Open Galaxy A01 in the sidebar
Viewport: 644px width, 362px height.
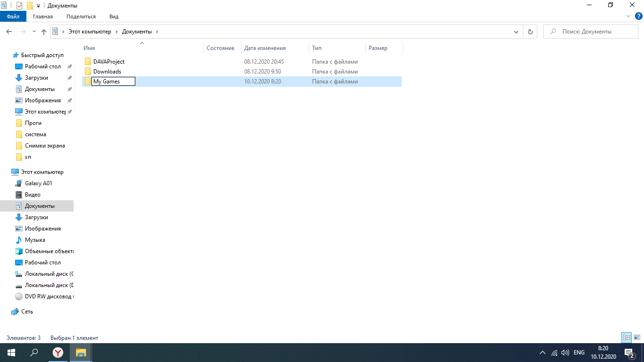tap(38, 183)
